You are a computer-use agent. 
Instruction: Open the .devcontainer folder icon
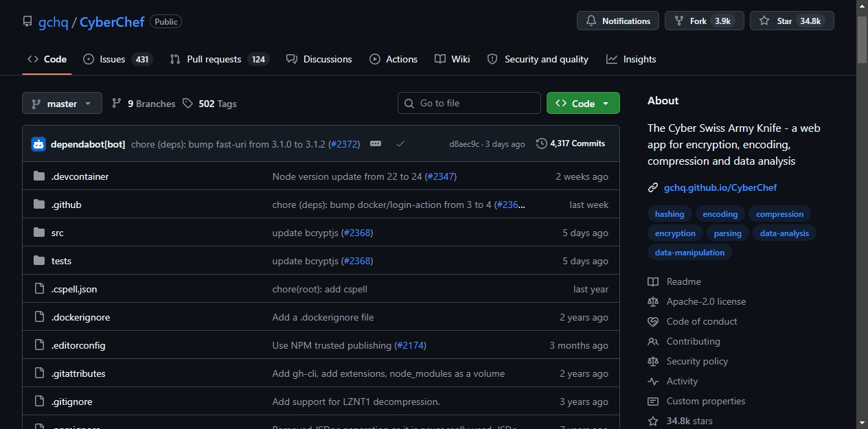tap(39, 176)
